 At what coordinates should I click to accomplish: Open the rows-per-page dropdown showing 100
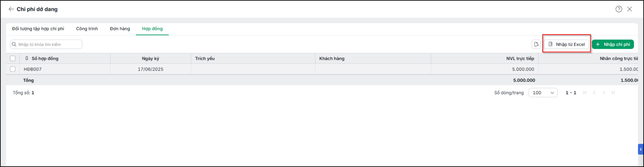point(543,93)
